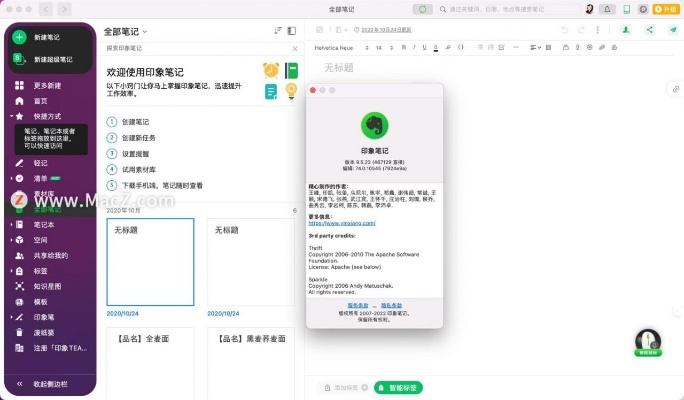Pick the text color swatch

click(x=436, y=48)
